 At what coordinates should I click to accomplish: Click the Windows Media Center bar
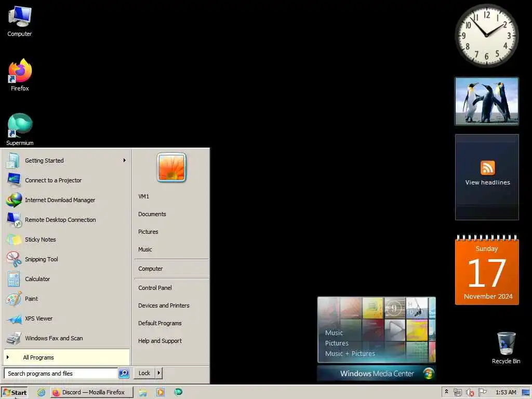376,374
